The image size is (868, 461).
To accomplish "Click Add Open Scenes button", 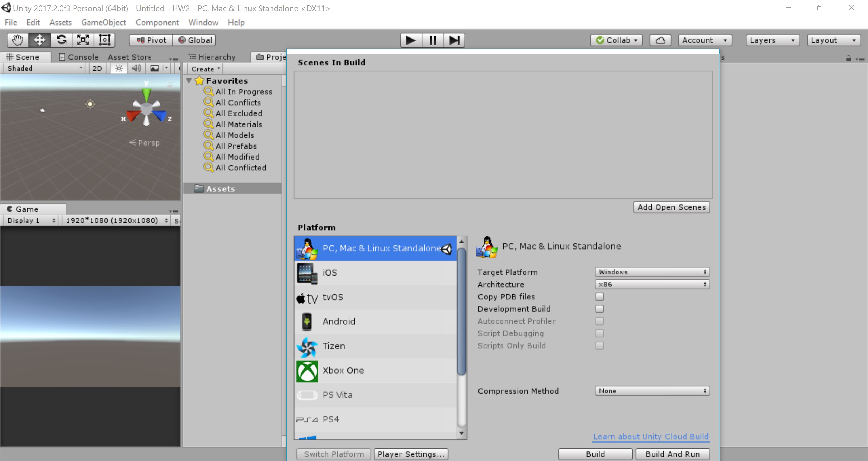I will click(672, 207).
